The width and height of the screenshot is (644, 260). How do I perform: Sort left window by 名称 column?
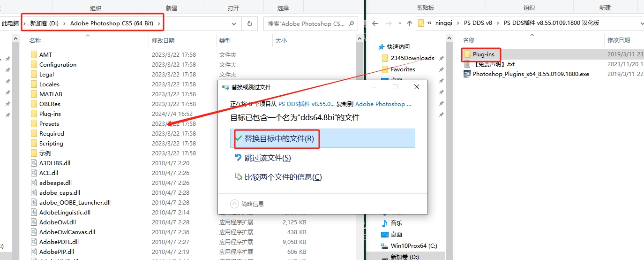tap(35, 41)
